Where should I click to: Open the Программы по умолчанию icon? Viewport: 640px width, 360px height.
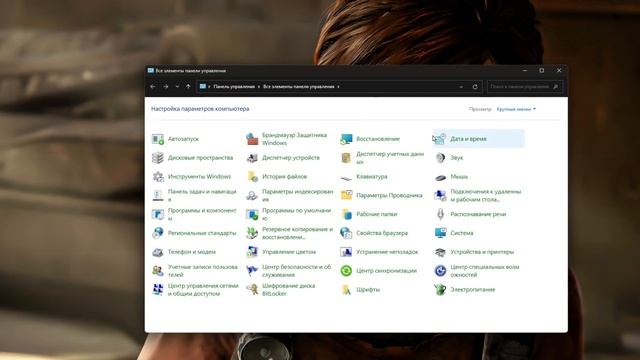point(252,214)
